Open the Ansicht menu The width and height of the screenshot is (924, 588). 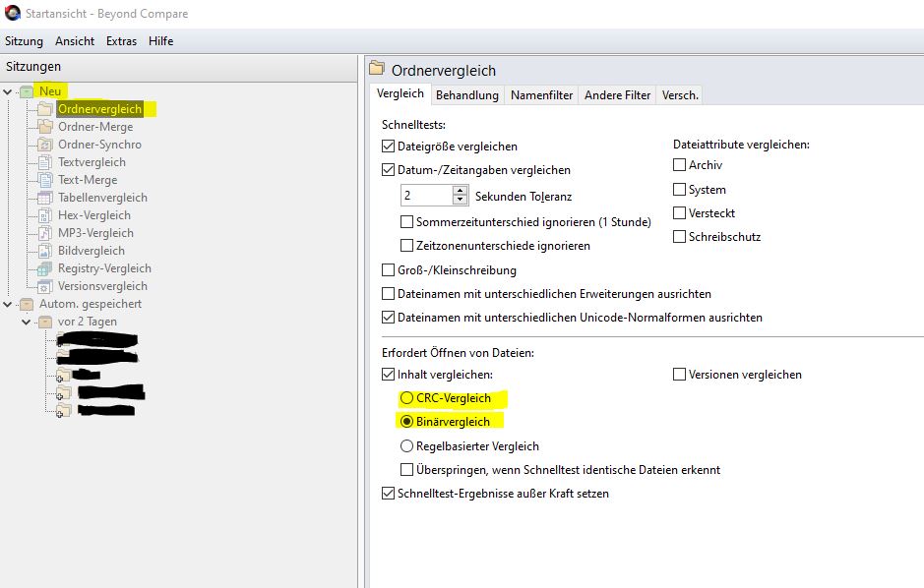75,41
